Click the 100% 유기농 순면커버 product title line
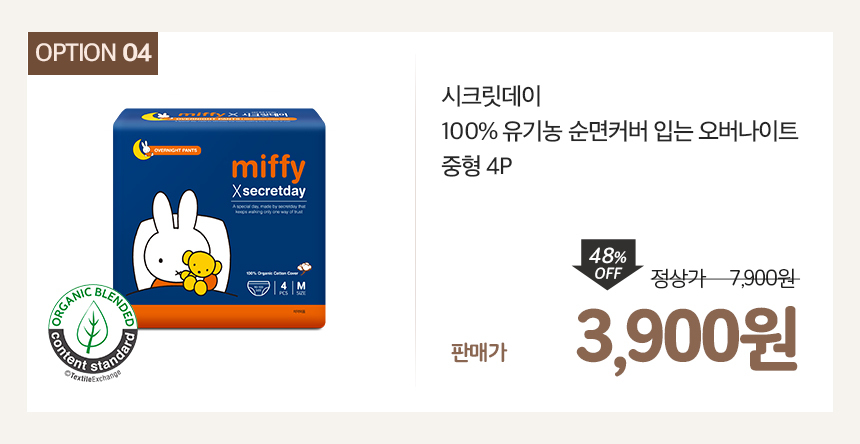860x444 pixels. click(x=620, y=132)
